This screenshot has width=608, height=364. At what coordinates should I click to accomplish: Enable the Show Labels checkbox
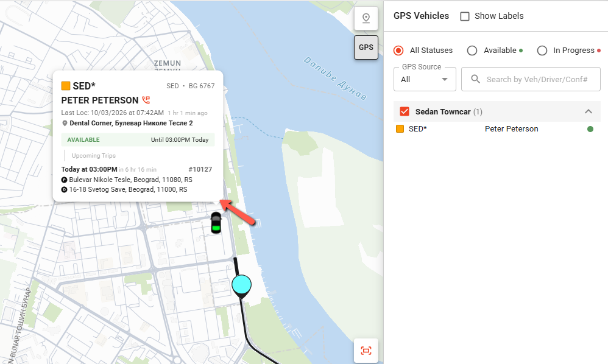coord(465,16)
